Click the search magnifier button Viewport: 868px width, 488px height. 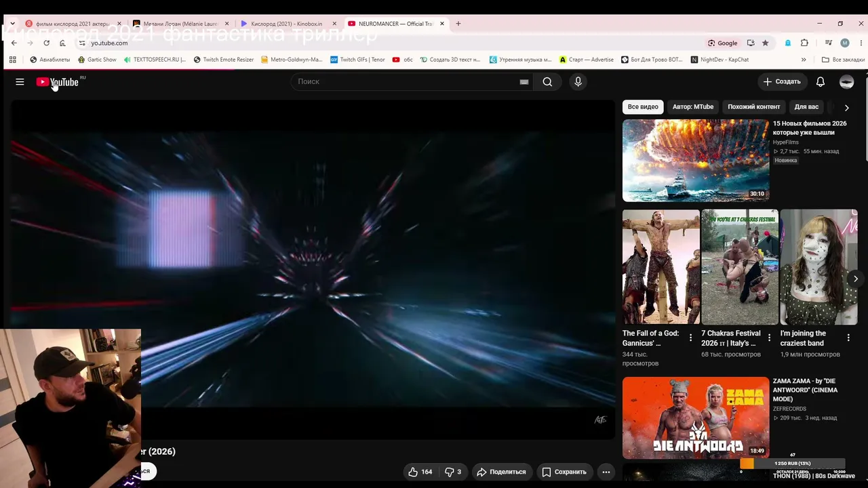tap(547, 82)
